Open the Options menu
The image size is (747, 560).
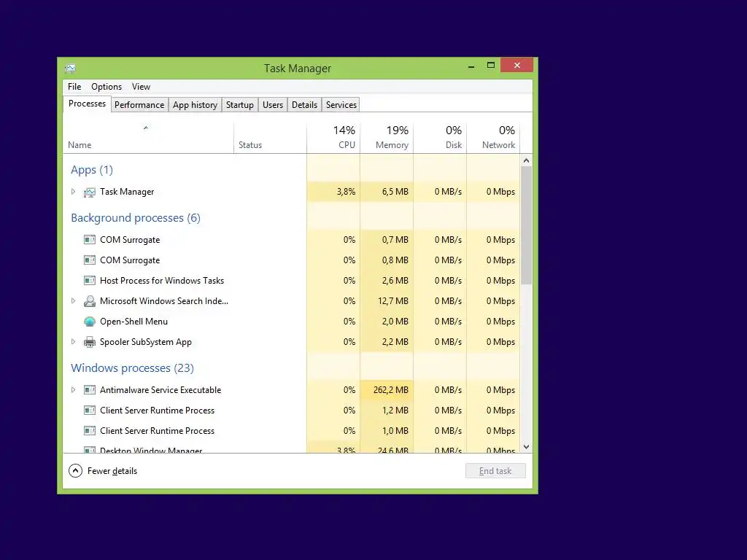(x=107, y=87)
